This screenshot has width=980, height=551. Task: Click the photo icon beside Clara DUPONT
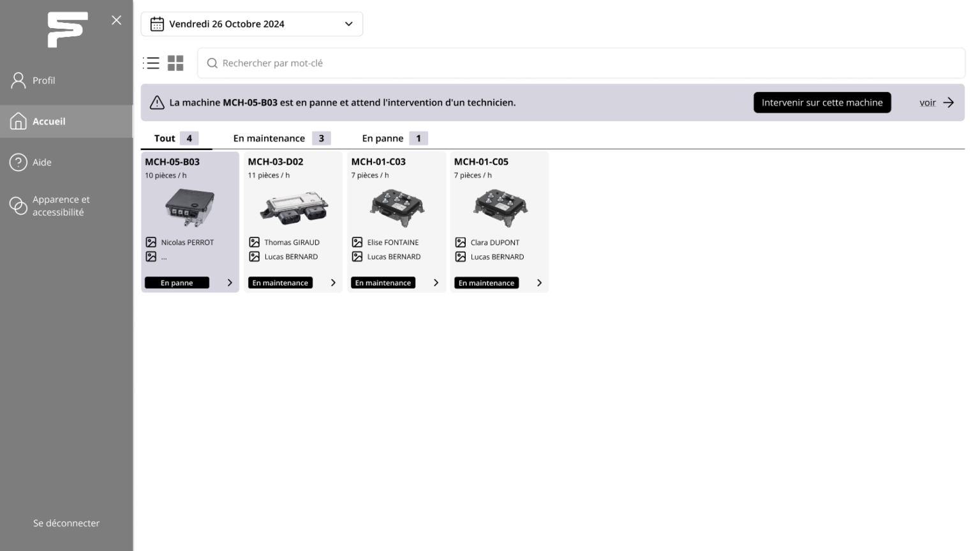click(461, 243)
